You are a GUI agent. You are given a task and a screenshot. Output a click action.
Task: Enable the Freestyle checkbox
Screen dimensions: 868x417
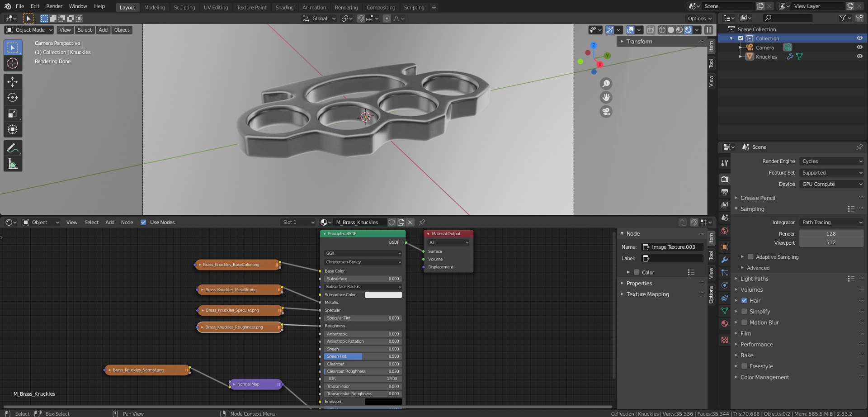click(x=744, y=366)
